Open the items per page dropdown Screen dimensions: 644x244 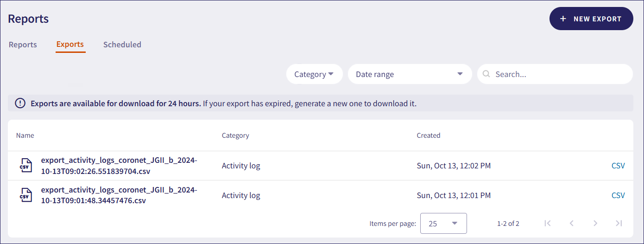443,223
